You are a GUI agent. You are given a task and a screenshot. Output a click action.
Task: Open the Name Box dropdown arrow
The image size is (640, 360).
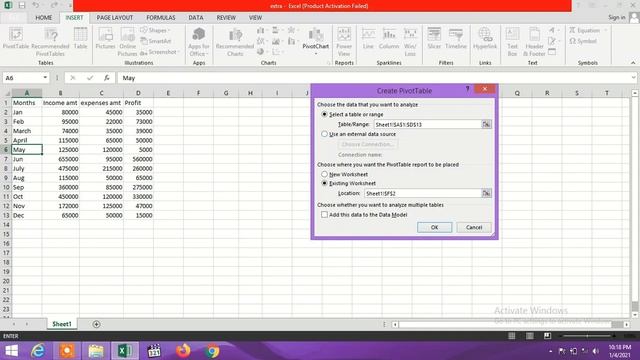tap(45, 78)
